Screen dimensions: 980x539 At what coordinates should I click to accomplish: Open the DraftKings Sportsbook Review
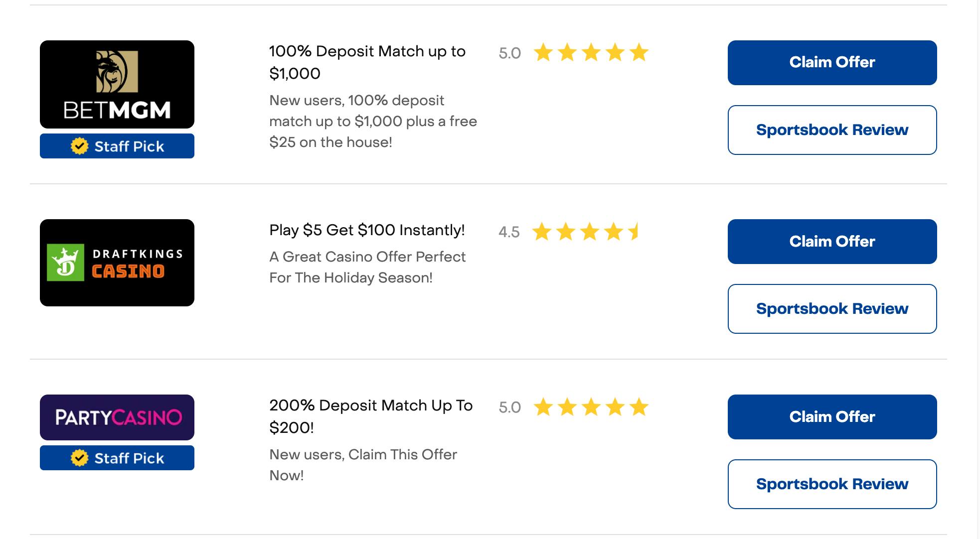click(x=832, y=309)
